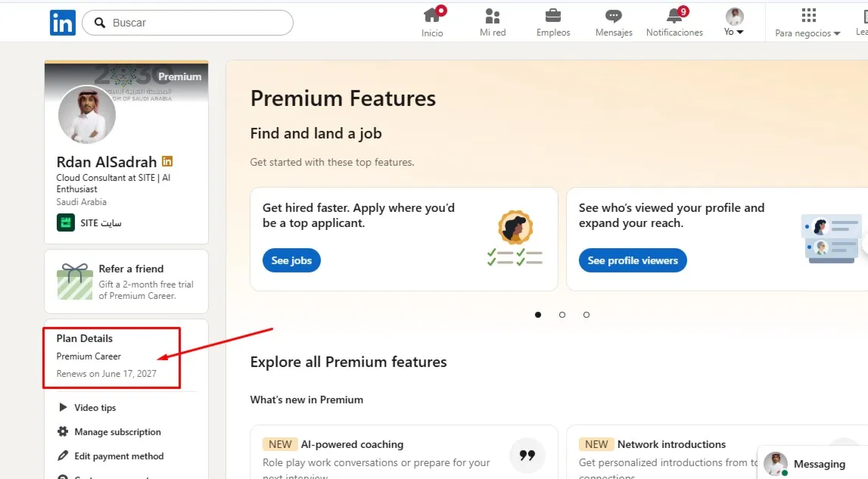
Task: Open Network introductions card title
Action: click(671, 444)
